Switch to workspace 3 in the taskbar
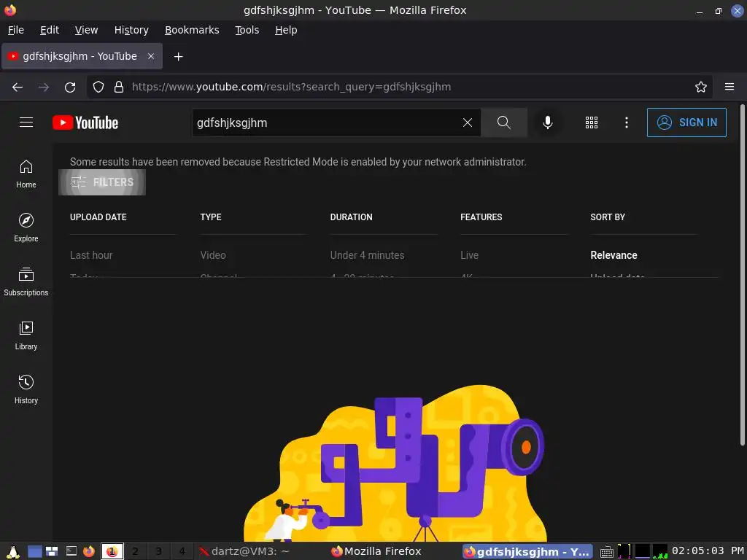Image resolution: width=747 pixels, height=560 pixels. point(158,551)
